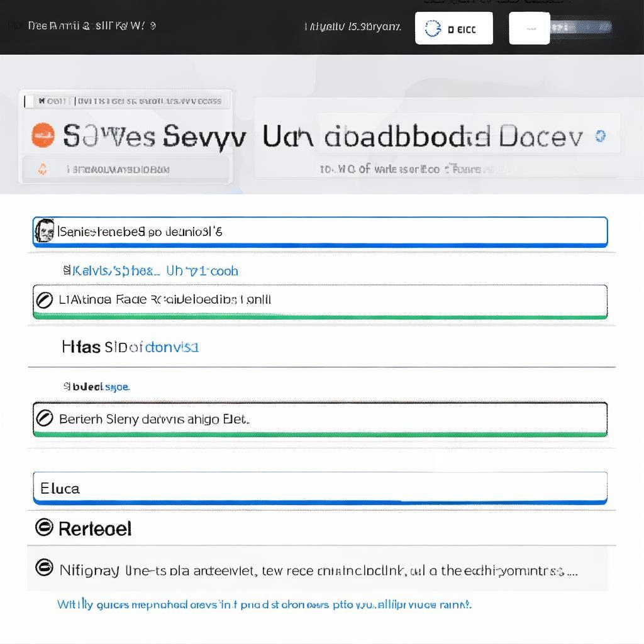Click the slashed circle icon in the 'L1Atinoa Raoe' row
This screenshot has height=644, width=644.
pyautogui.click(x=45, y=300)
